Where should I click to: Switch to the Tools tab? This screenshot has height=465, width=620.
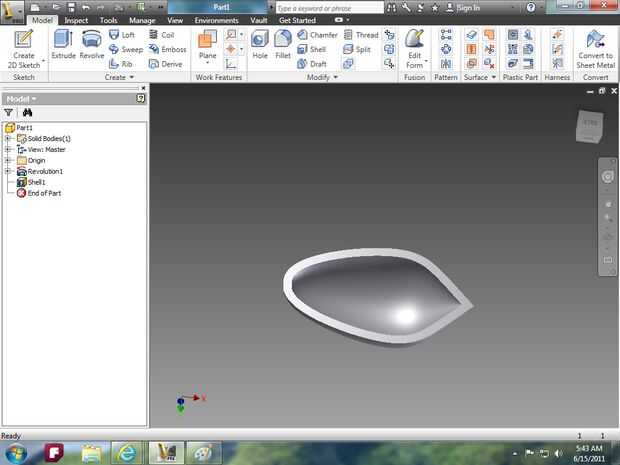pos(108,20)
